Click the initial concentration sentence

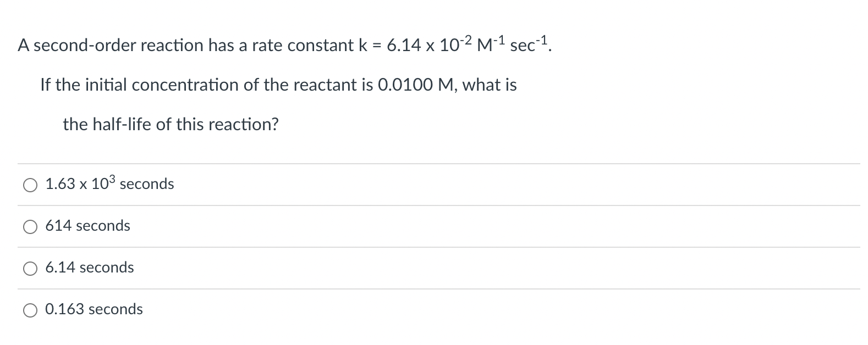point(279,85)
